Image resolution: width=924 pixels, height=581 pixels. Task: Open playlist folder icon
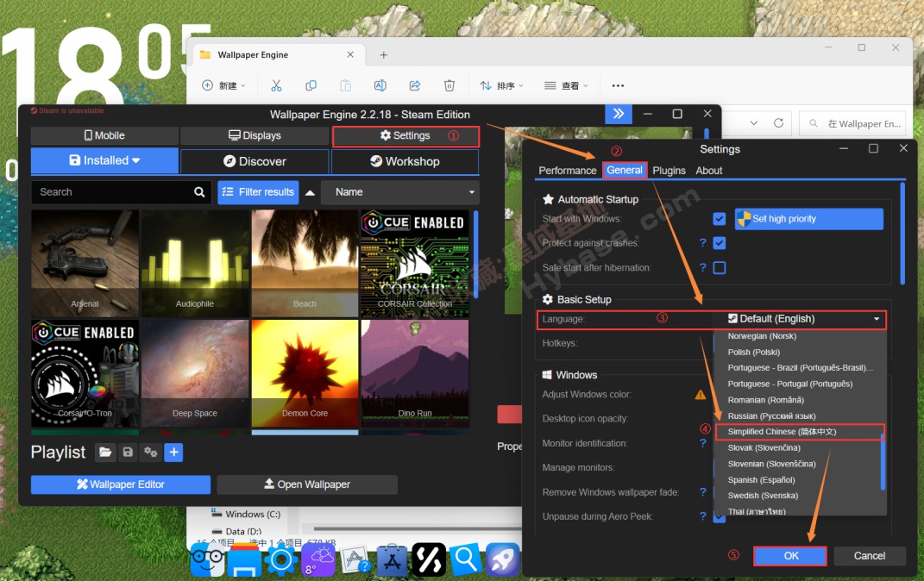click(x=105, y=452)
